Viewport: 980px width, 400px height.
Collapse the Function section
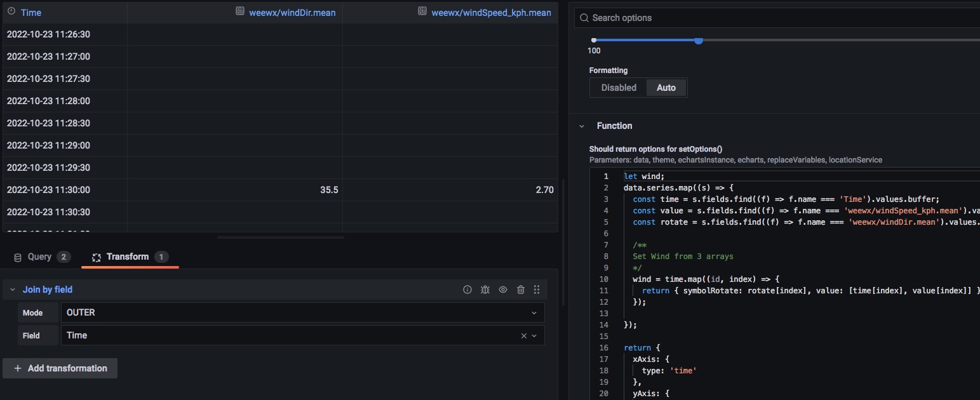point(582,126)
